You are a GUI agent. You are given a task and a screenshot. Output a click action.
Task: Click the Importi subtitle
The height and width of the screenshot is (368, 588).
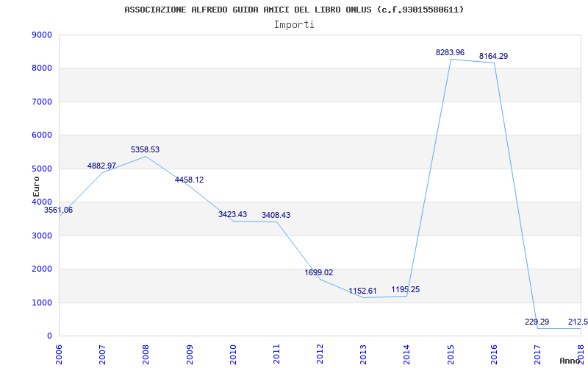pos(294,25)
